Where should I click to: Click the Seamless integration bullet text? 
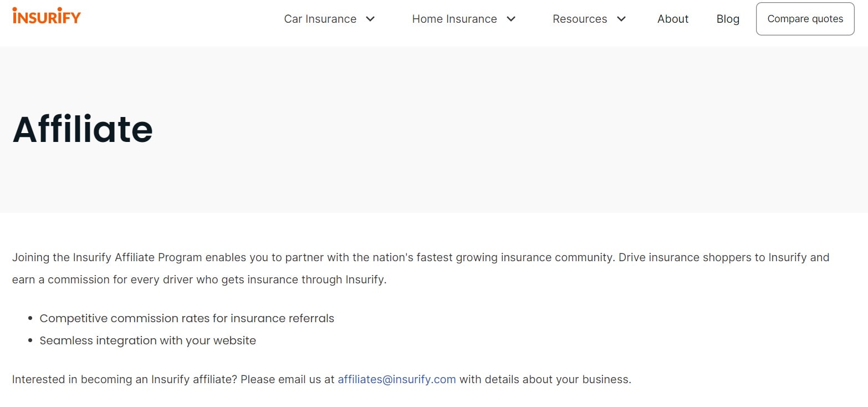(147, 341)
